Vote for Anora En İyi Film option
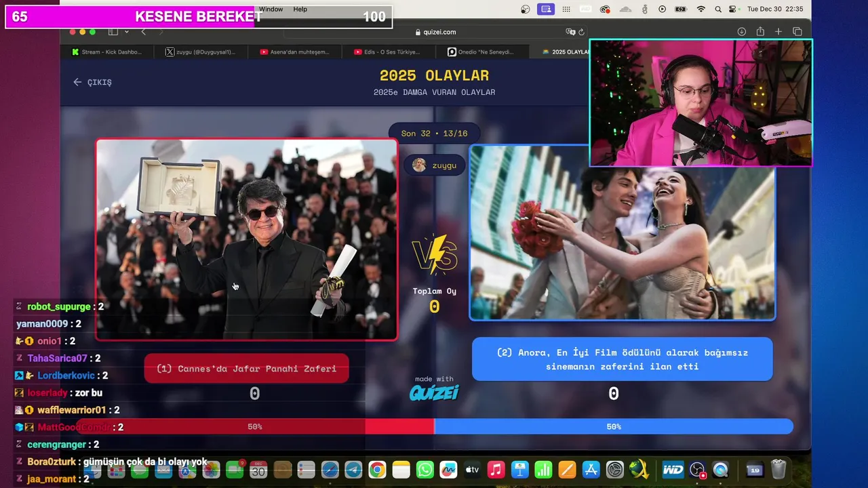 623,359
